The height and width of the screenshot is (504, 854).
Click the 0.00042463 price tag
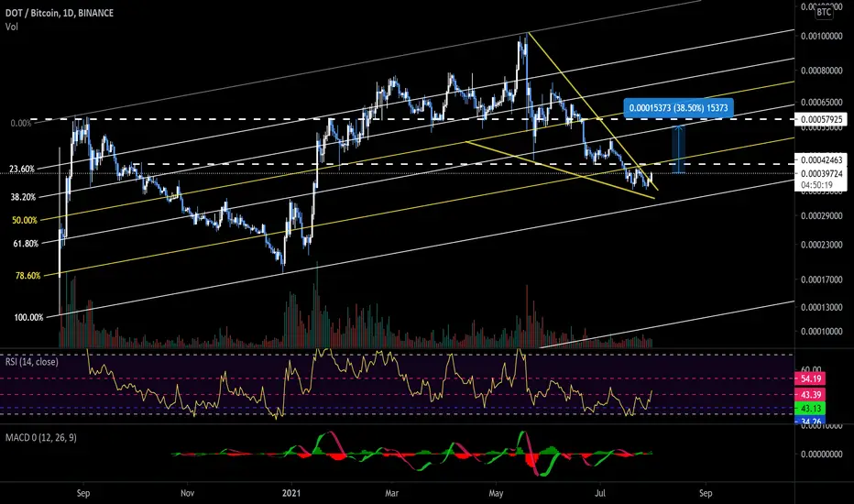point(820,159)
